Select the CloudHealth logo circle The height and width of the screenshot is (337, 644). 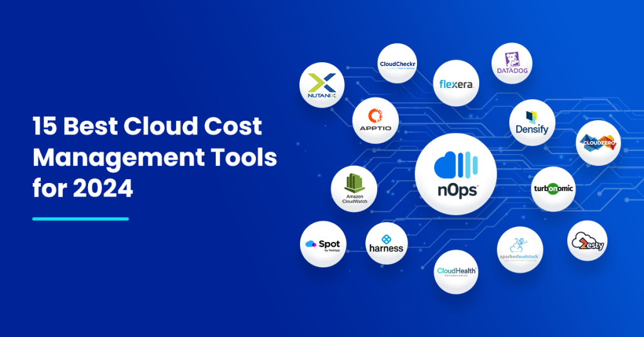pyautogui.click(x=456, y=272)
